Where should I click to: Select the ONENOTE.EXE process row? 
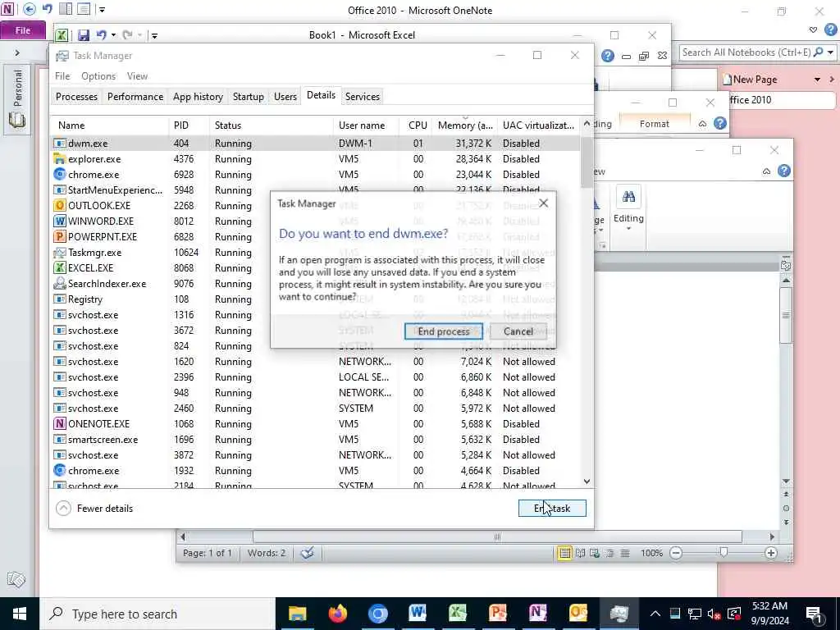click(x=316, y=424)
